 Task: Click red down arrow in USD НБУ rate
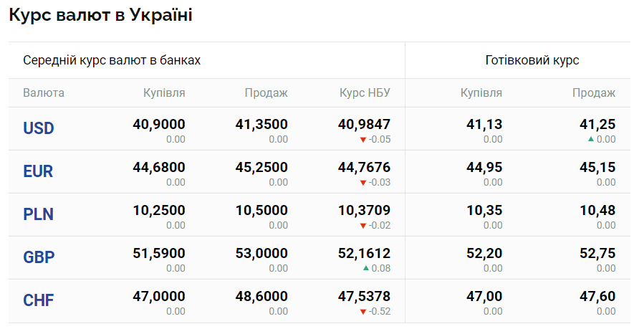pyautogui.click(x=363, y=140)
